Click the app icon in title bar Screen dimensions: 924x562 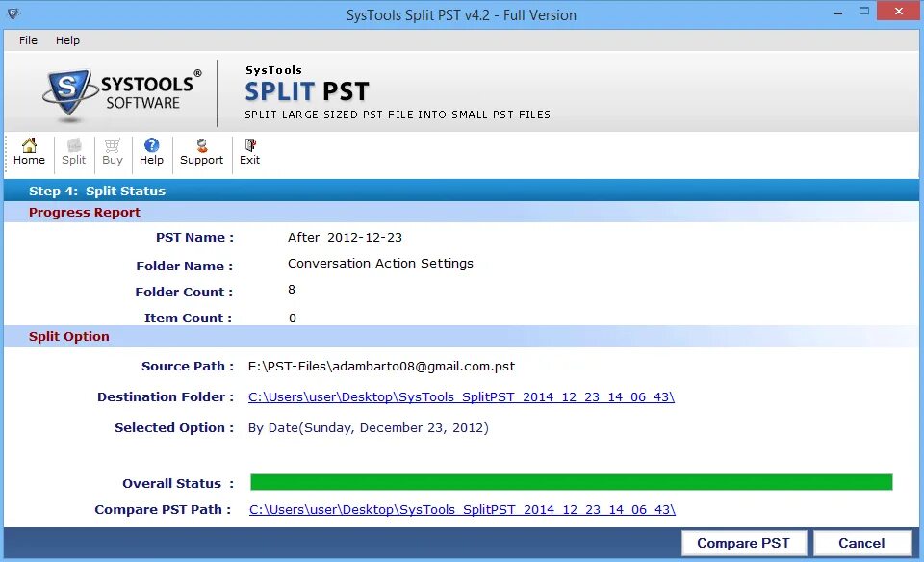pos(13,13)
